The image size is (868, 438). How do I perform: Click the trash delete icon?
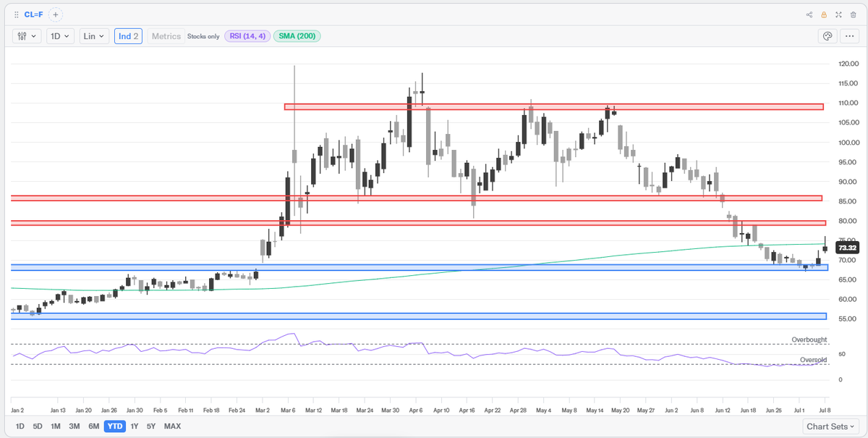pos(853,14)
